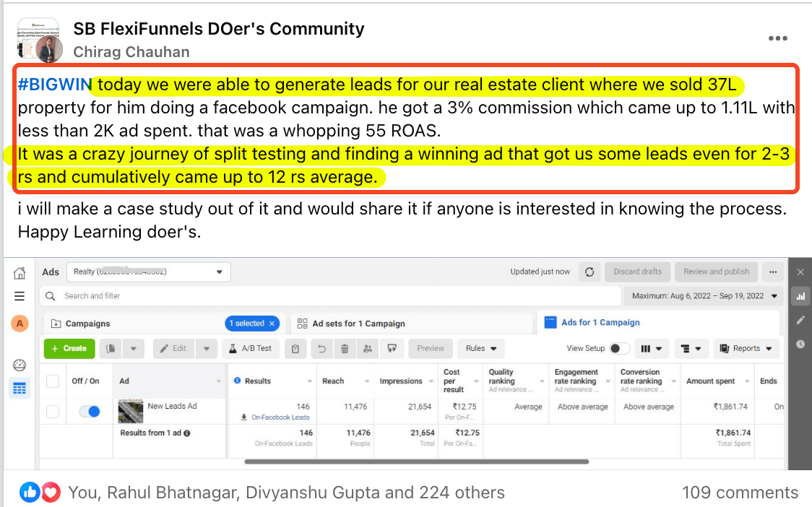
Task: Click the trash delete icon in the toolbar
Action: coord(345,349)
